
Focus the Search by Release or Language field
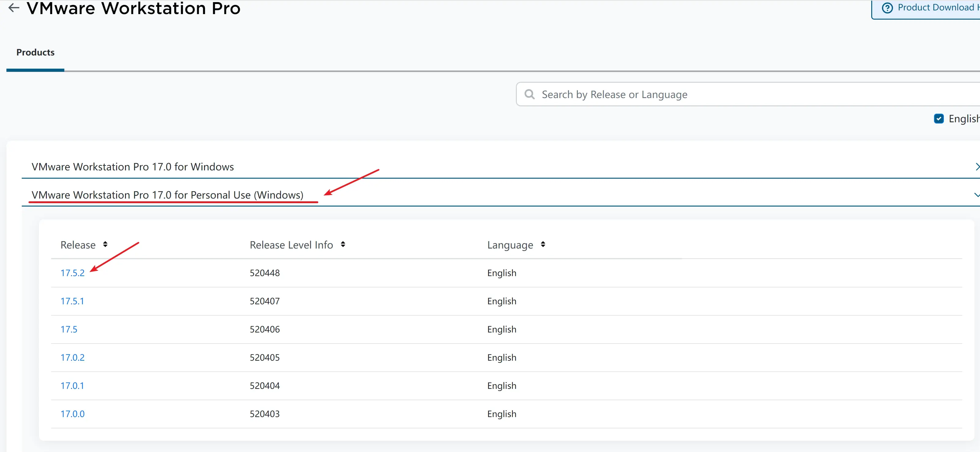(x=748, y=94)
